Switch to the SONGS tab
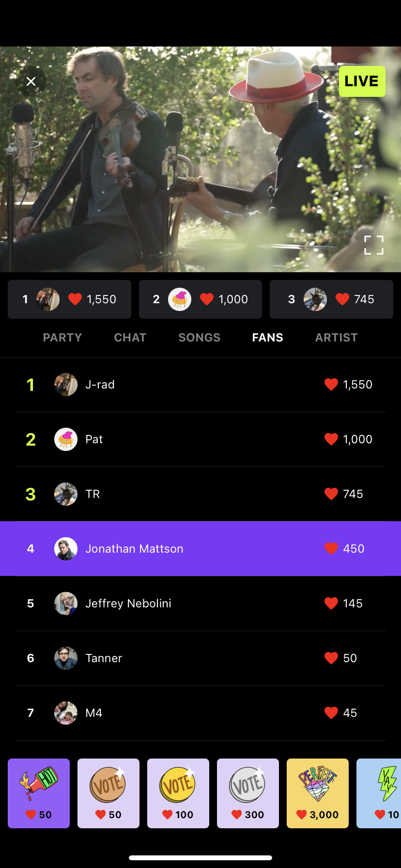 click(x=200, y=338)
